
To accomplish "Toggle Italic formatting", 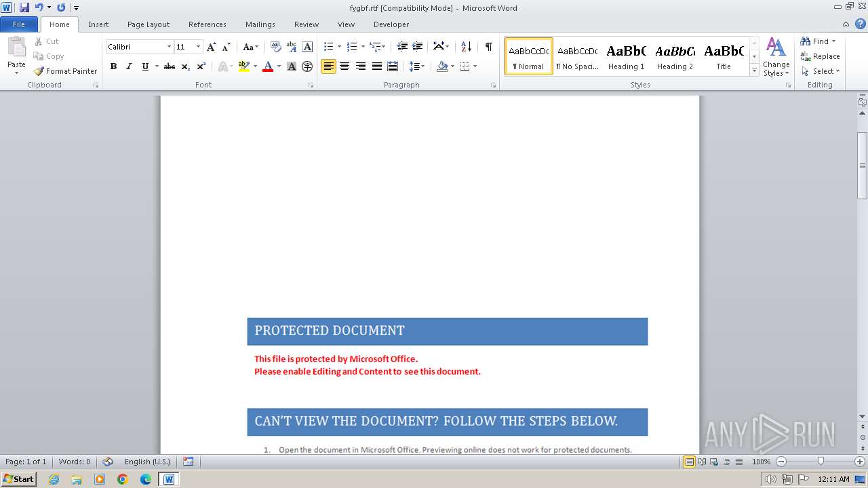I will click(129, 66).
